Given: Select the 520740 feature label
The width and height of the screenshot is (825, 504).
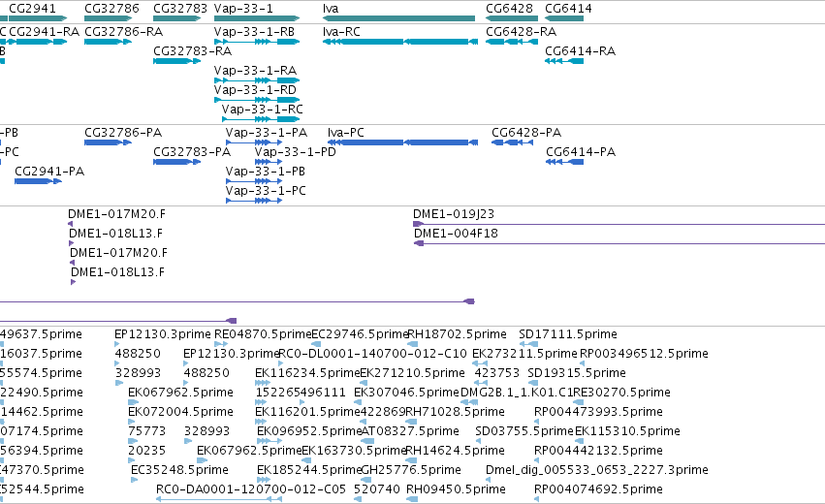Looking at the screenshot, I should click(377, 489).
